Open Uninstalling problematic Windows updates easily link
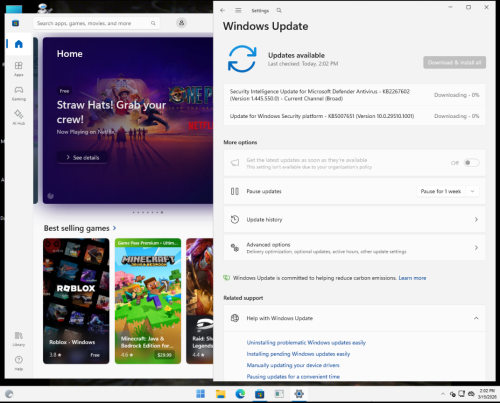The image size is (500, 403). point(306,342)
